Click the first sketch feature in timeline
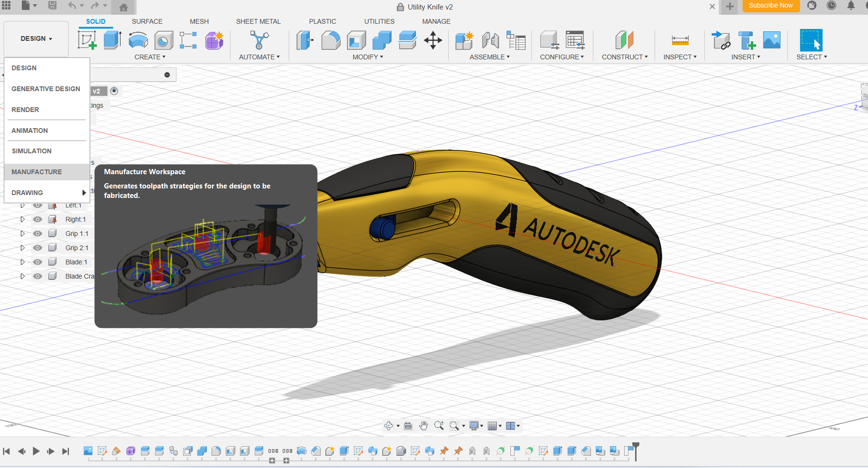 (102, 451)
